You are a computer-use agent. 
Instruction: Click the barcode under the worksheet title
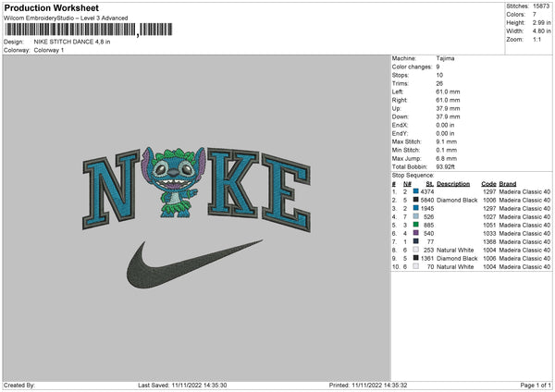(x=89, y=30)
